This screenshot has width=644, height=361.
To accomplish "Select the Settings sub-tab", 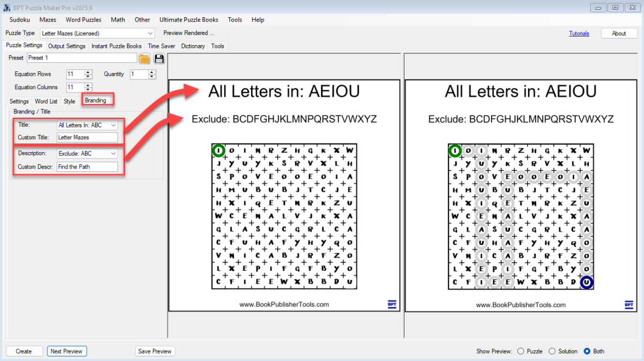I will [x=19, y=101].
